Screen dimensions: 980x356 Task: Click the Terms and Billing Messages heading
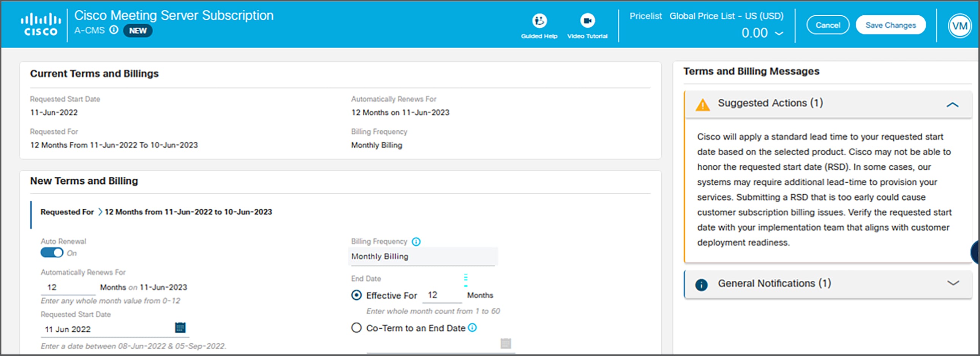point(751,71)
